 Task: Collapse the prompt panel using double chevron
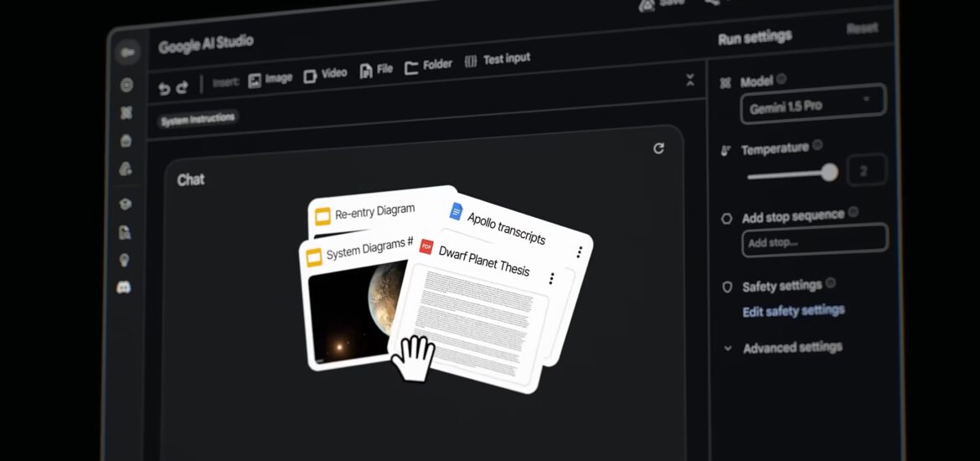(690, 80)
